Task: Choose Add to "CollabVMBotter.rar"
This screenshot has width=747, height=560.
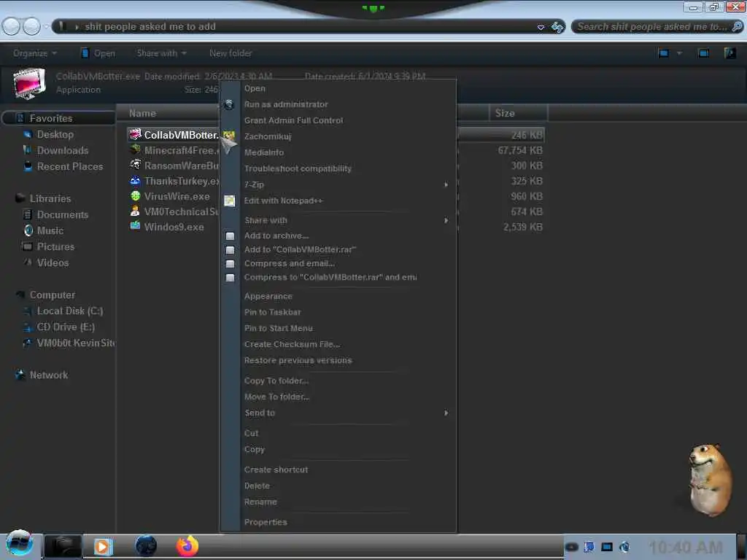Action: (300, 249)
